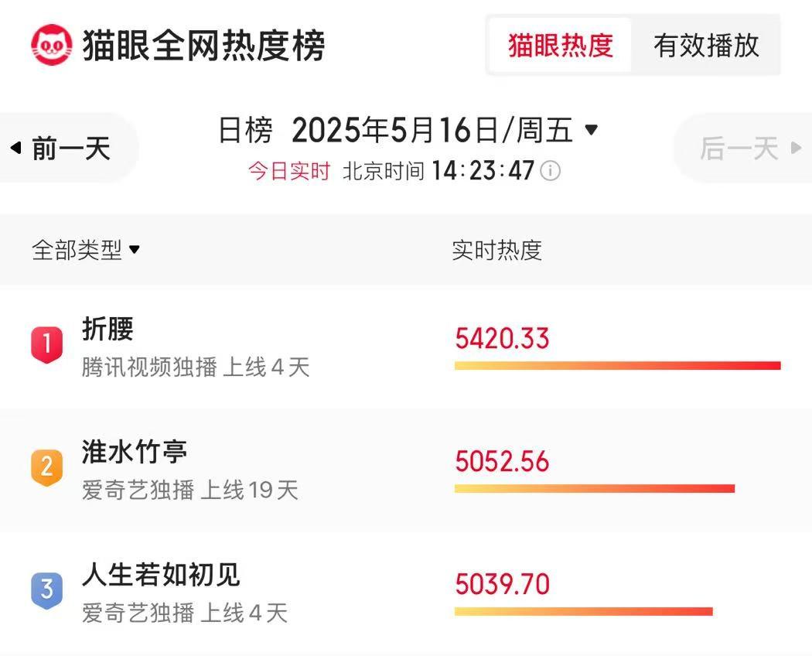
Task: Enable the previous-day view with 前一天
Action: click(x=66, y=147)
